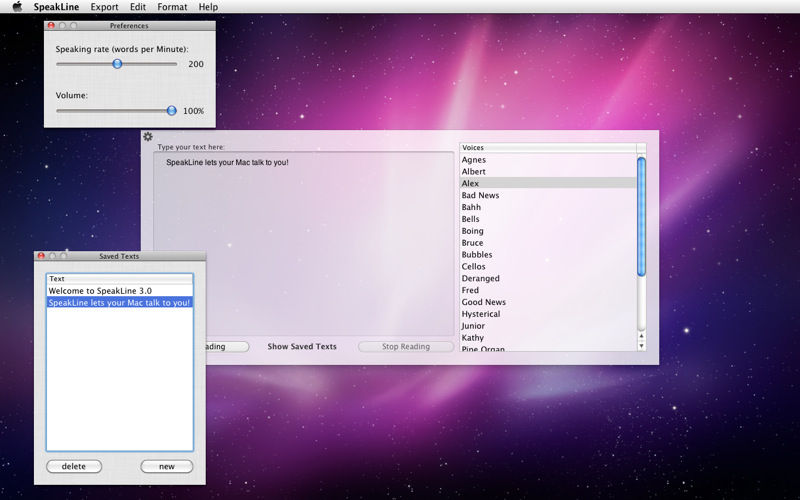Click the Stop Reading button
Image resolution: width=800 pixels, height=500 pixels.
pos(406,346)
